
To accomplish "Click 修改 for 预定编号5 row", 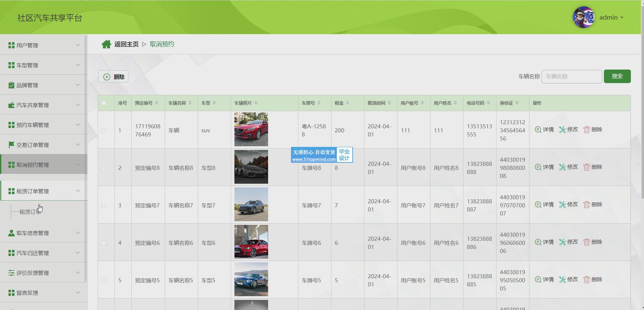I will 569,279.
